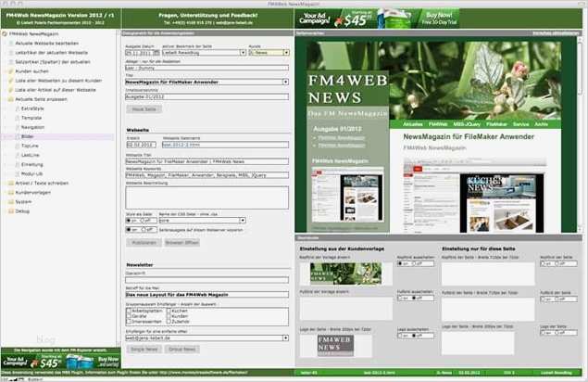The height and width of the screenshot is (382, 588).
Task: Click the top ad banner Buy Now
Action: pyautogui.click(x=439, y=18)
